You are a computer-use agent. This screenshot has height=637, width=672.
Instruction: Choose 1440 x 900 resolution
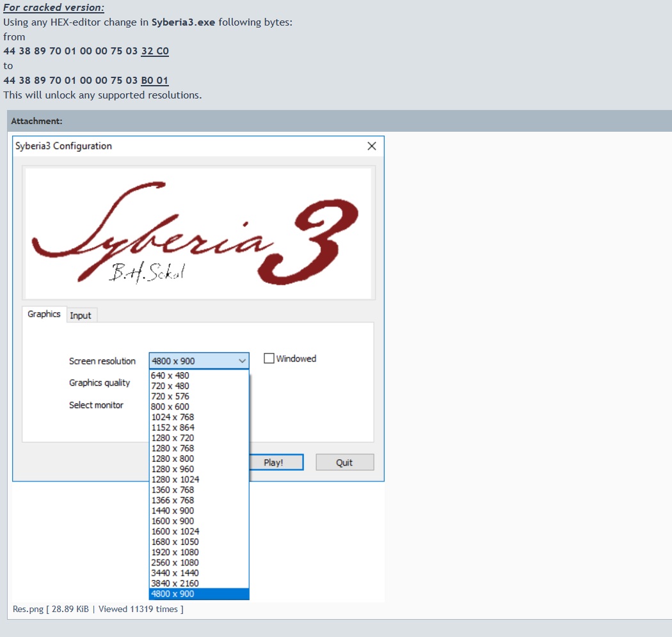(199, 510)
